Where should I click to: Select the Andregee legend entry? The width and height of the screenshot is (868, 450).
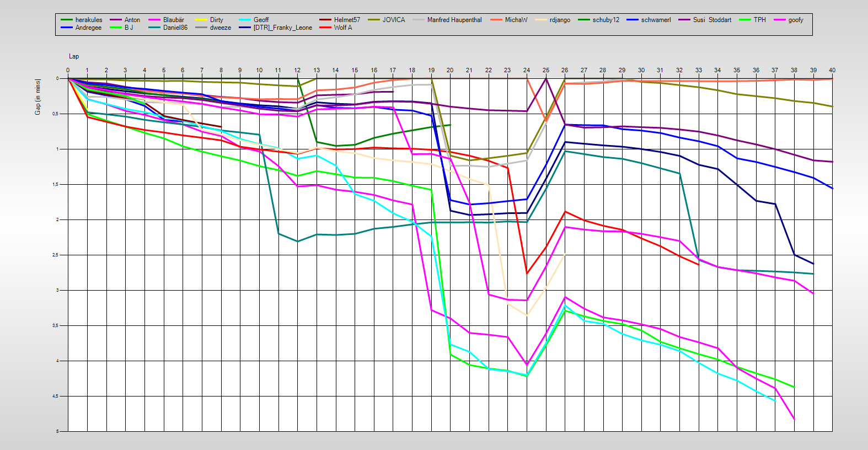88,28
